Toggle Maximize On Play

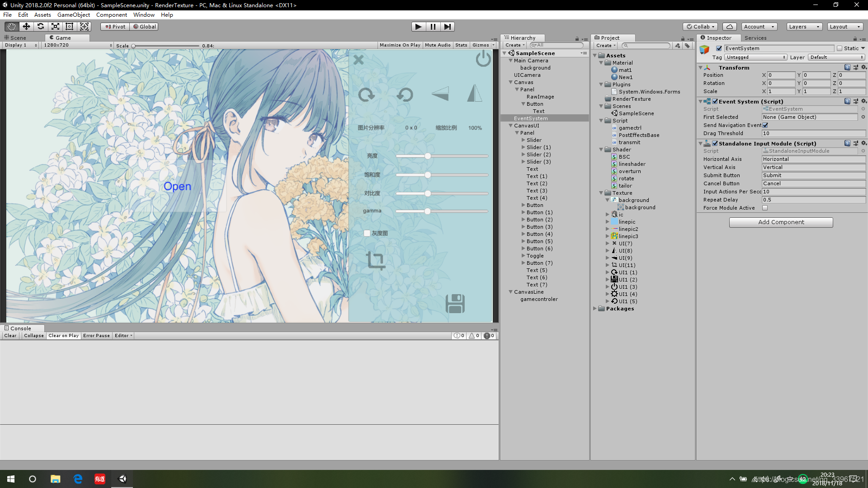pyautogui.click(x=400, y=45)
